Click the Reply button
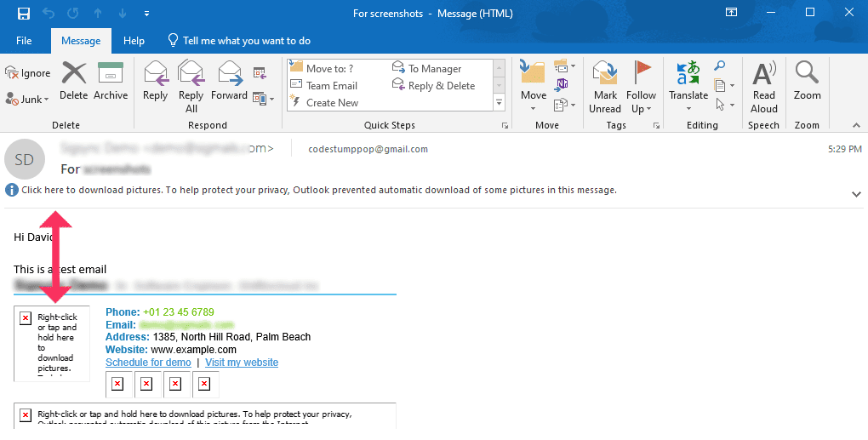Screen dimensions: 868x440 (x=155, y=82)
